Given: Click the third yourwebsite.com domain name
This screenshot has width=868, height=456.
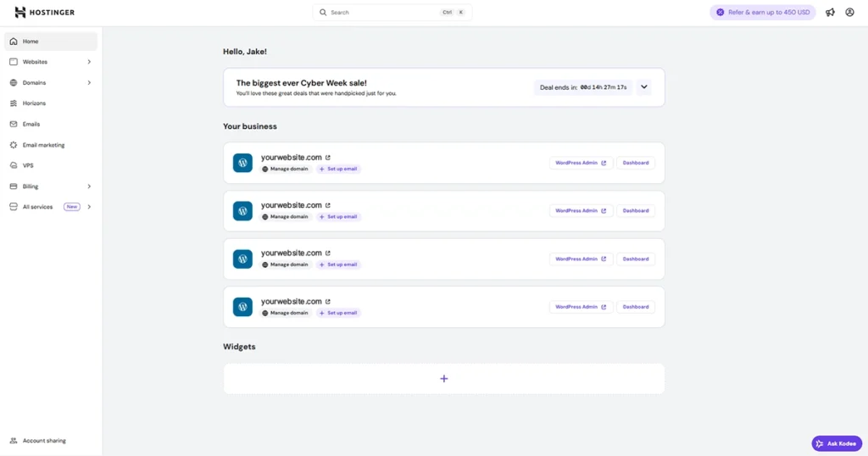Looking at the screenshot, I should (292, 253).
